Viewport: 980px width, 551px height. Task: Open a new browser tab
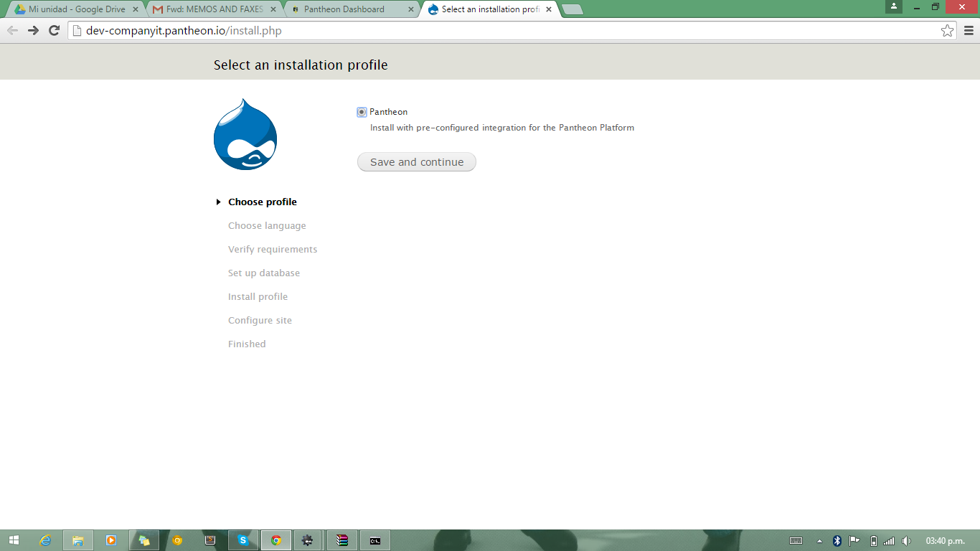click(x=572, y=9)
